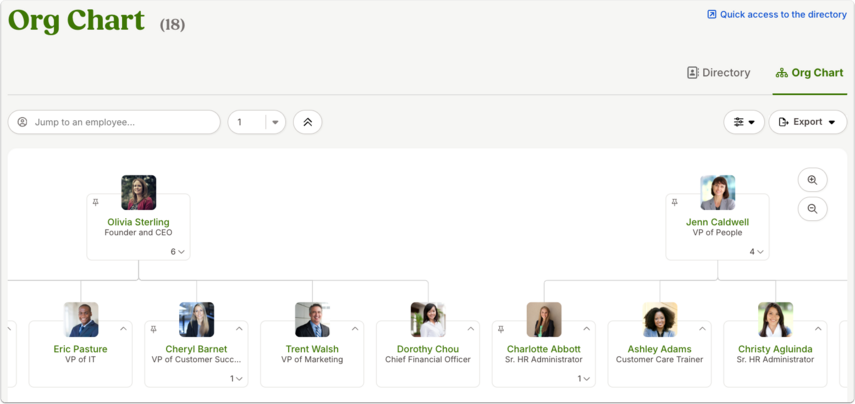Click Eric Pasture's profile photo
Image resolution: width=855 pixels, height=404 pixels.
click(x=81, y=319)
